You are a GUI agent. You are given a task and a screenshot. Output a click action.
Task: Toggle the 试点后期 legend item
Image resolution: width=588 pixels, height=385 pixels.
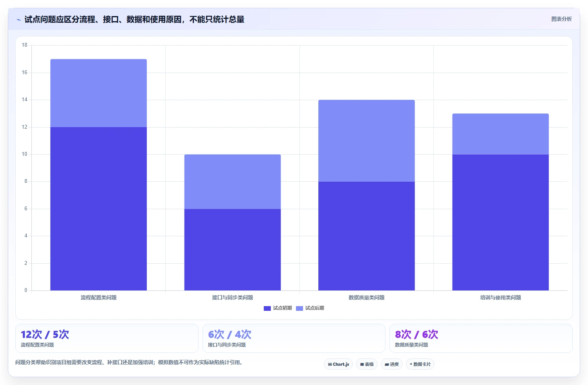310,308
